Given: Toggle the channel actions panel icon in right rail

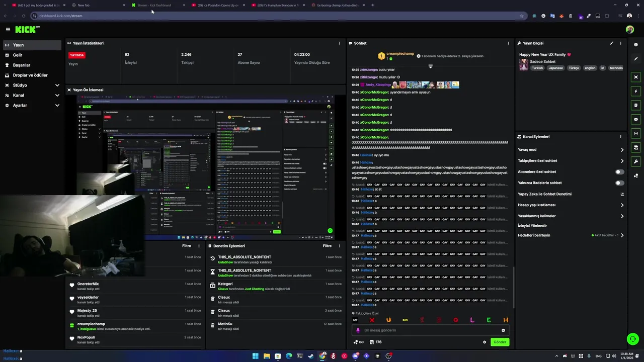Looking at the screenshot, I should coord(636,147).
